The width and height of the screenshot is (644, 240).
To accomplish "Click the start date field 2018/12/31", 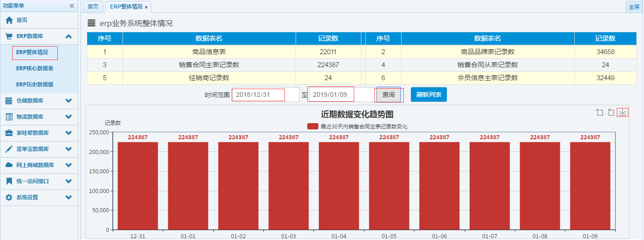I will point(258,95).
